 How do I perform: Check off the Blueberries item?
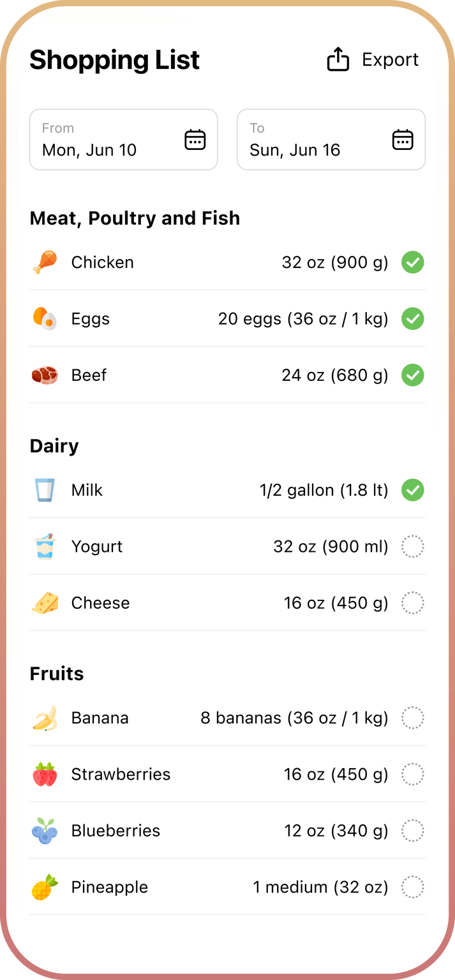pyautogui.click(x=412, y=830)
